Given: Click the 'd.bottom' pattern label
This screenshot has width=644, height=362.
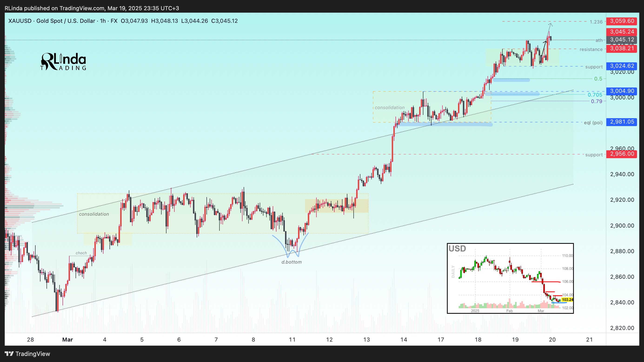Looking at the screenshot, I should click(292, 262).
